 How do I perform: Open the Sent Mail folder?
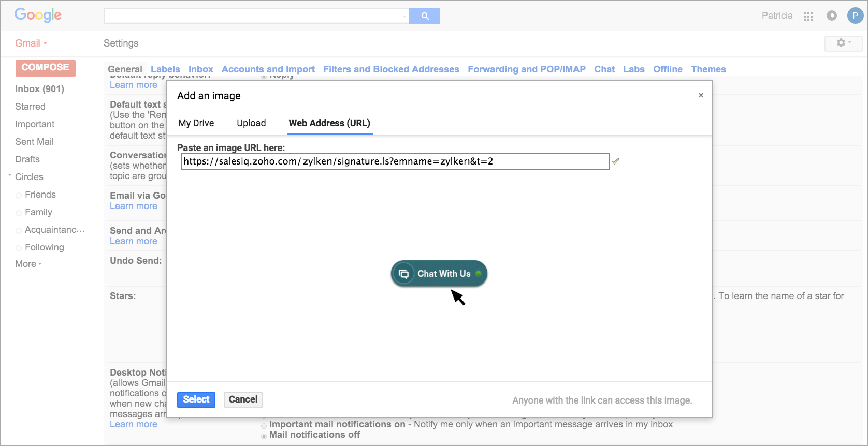click(x=34, y=142)
